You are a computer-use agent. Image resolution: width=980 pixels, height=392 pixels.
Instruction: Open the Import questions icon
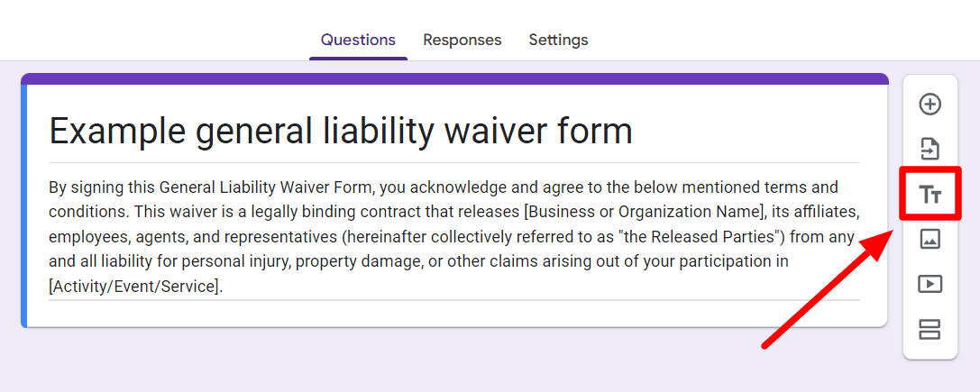[930, 150]
